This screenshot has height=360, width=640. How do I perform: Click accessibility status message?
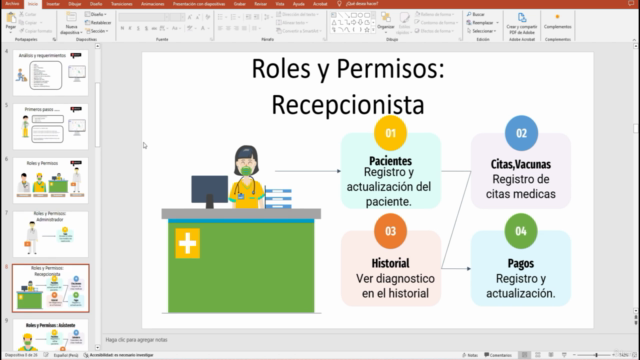coord(118,355)
